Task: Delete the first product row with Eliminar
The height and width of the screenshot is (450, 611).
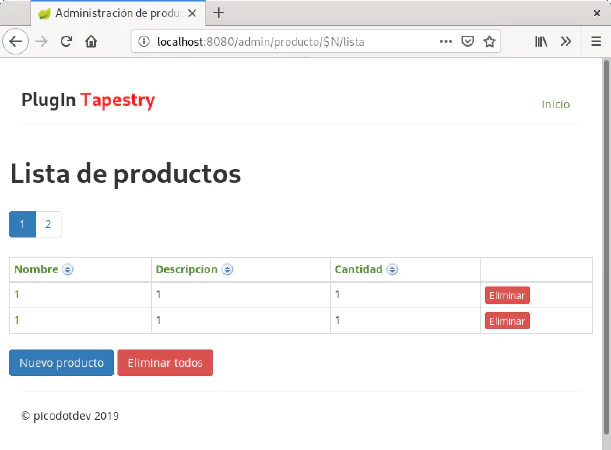Action: click(x=507, y=296)
